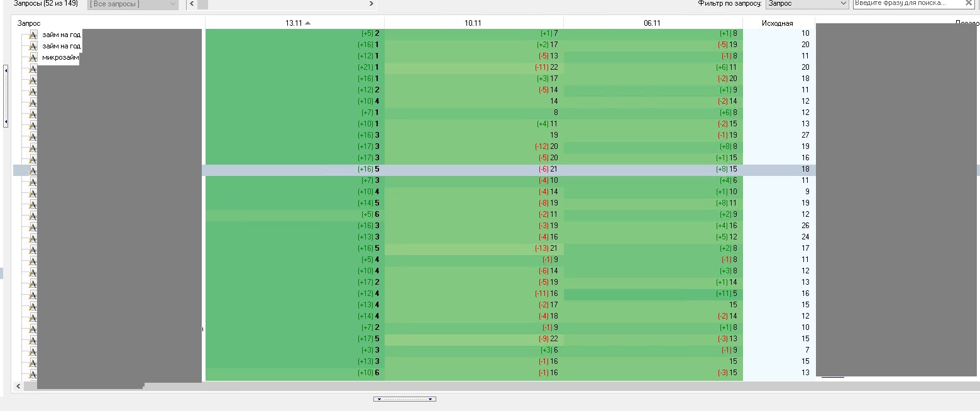The height and width of the screenshot is (411, 980).
Task: Click the (-11) 22 cell in 10.11 column
Action: [x=474, y=67]
